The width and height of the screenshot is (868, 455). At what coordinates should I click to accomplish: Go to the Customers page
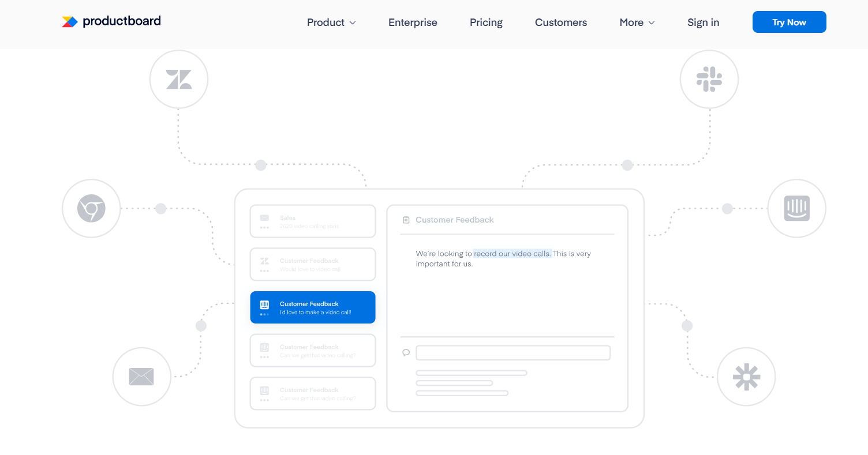point(560,22)
